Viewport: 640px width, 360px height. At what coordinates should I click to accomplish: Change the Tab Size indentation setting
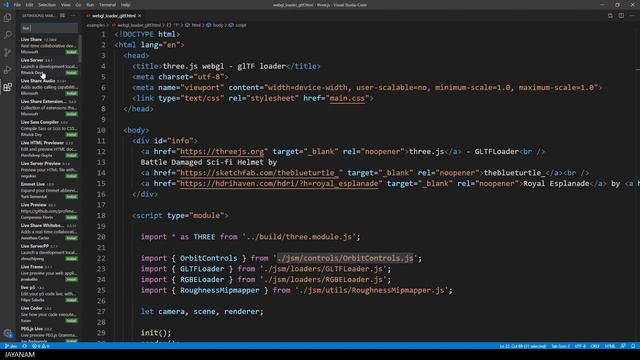tap(560, 346)
